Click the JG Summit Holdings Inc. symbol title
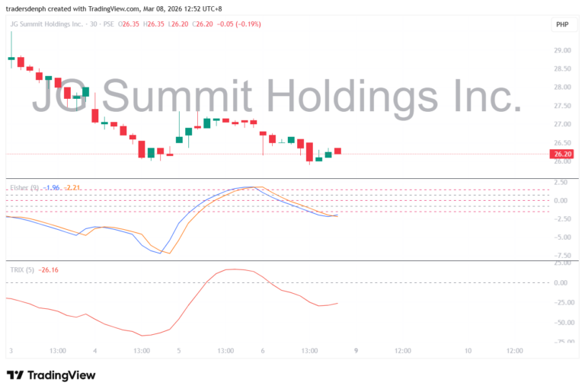 coord(46,24)
